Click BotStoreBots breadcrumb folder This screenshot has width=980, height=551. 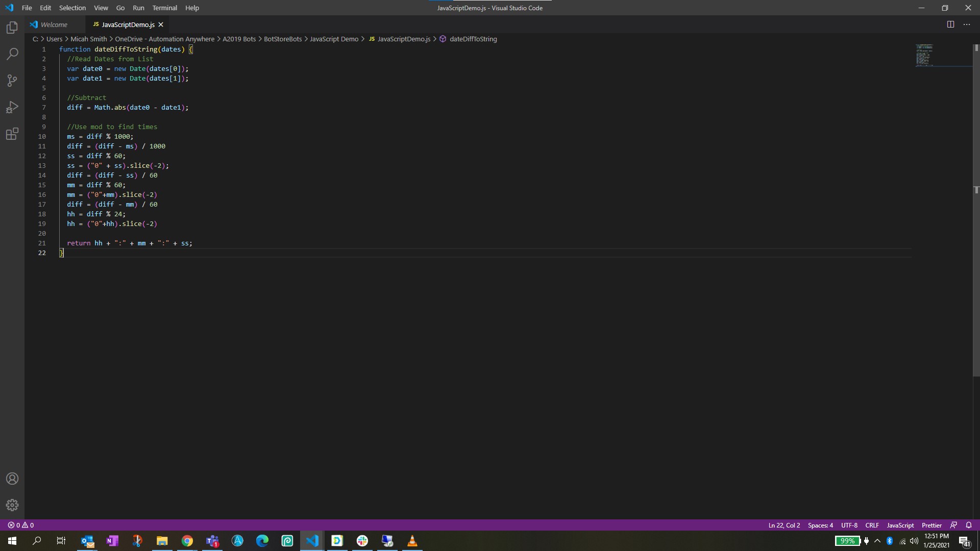(x=283, y=39)
